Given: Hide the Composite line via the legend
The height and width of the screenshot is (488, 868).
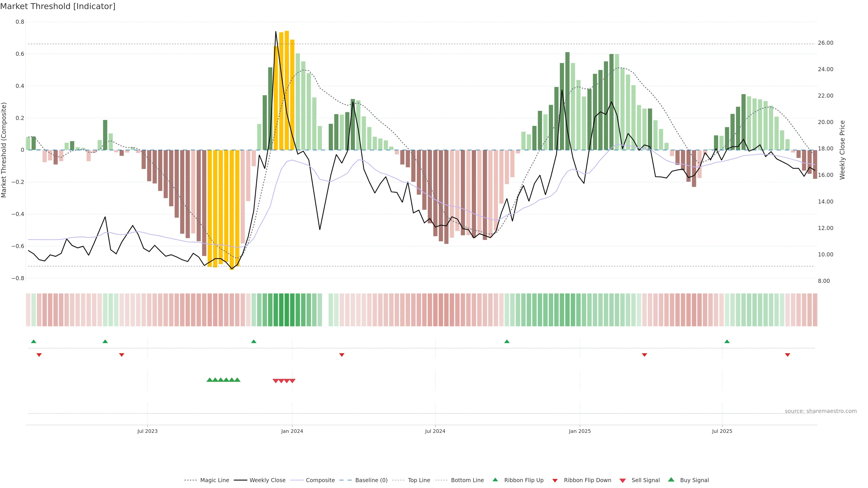Looking at the screenshot, I should click(x=320, y=480).
